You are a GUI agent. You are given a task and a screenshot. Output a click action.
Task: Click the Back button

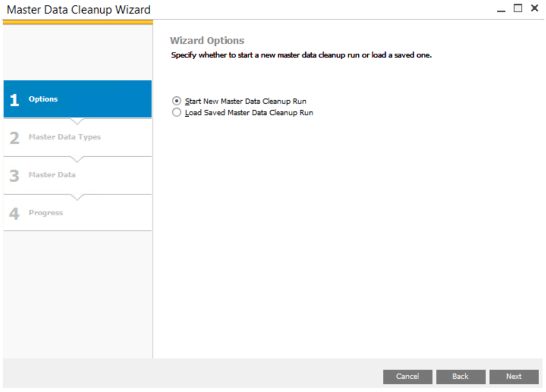[x=460, y=377]
